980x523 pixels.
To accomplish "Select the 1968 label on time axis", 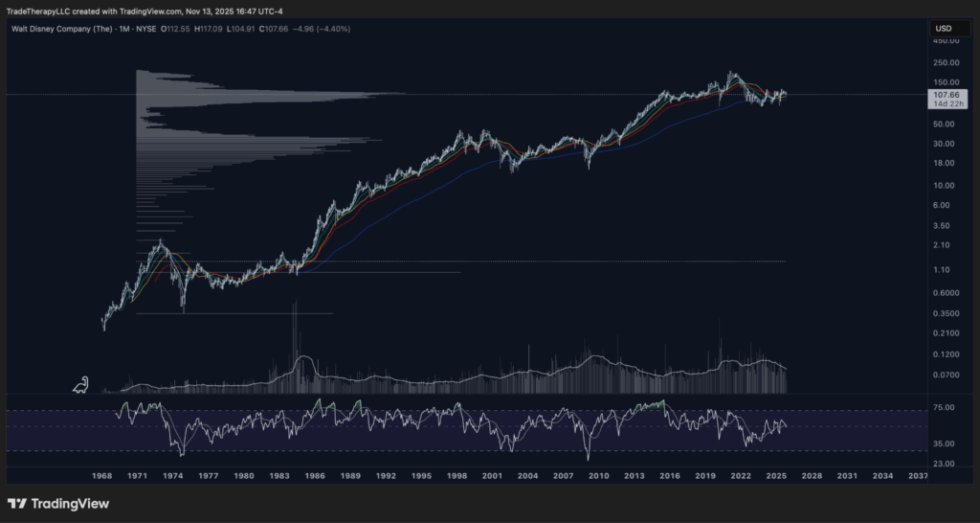I will (x=102, y=475).
